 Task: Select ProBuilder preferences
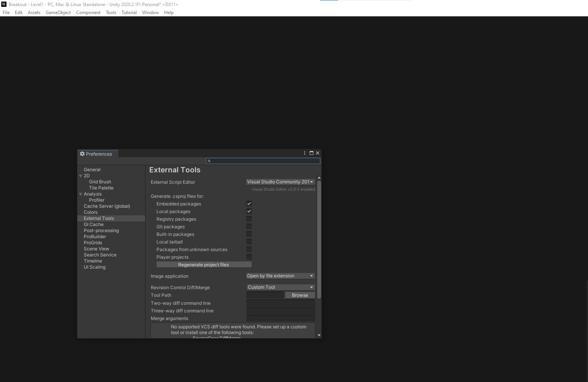(x=95, y=237)
